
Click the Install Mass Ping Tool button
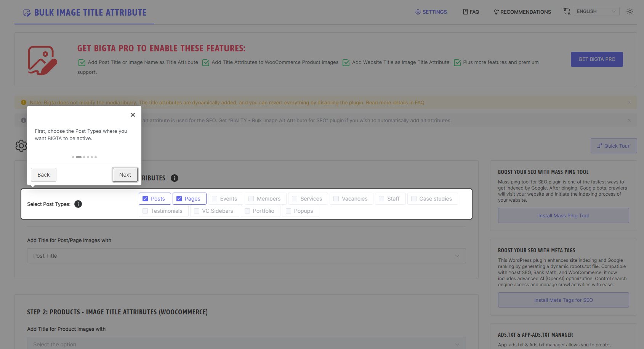563,215
